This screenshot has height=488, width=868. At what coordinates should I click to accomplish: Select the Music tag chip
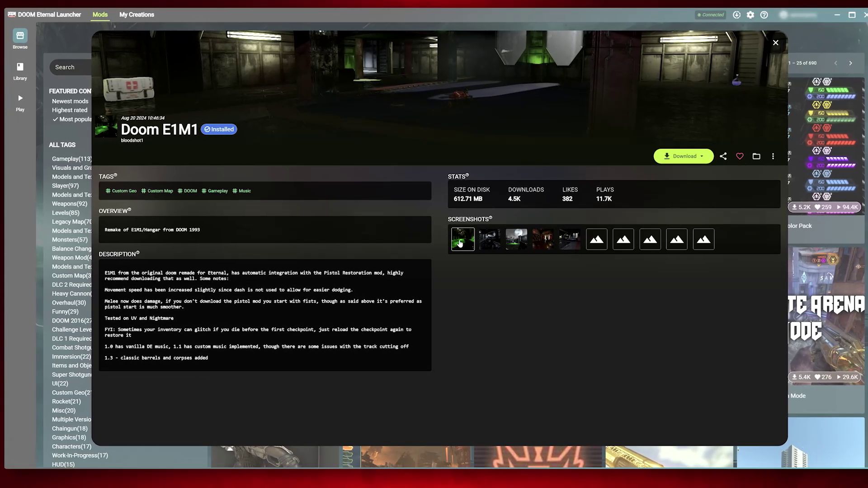(241, 191)
